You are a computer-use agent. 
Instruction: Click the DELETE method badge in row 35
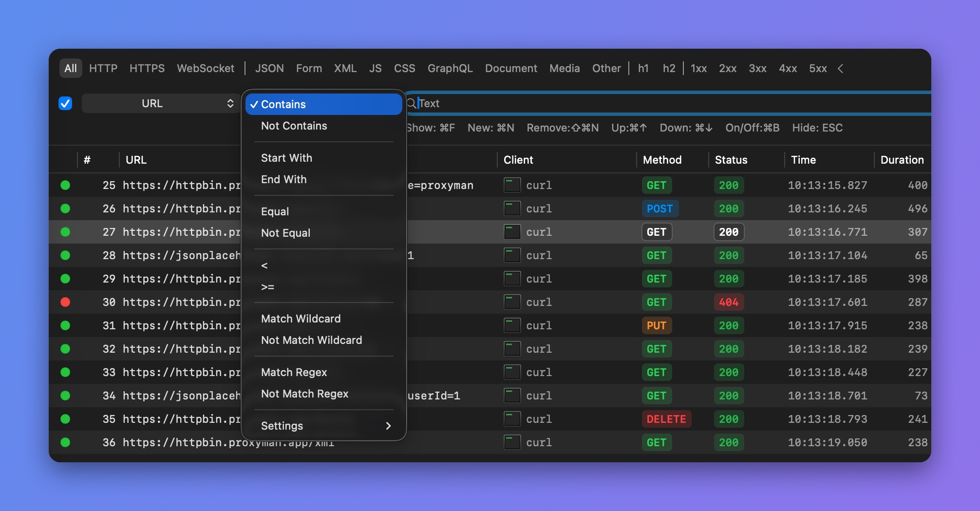click(666, 419)
